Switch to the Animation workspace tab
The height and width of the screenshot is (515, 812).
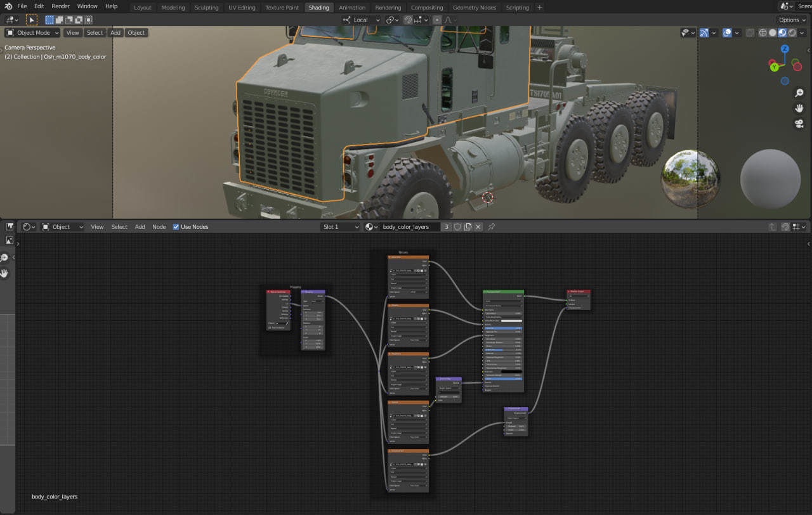(x=352, y=8)
